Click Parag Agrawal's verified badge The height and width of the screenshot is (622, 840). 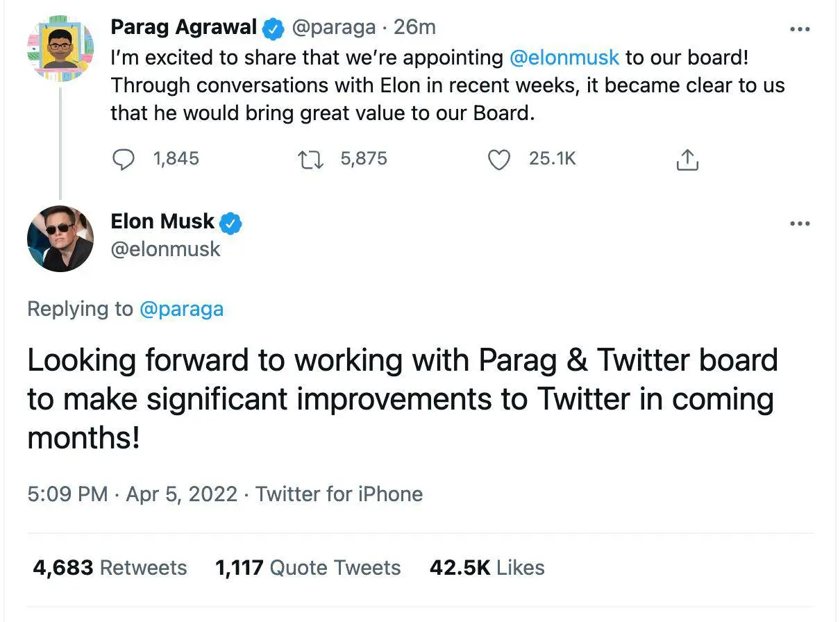point(274,28)
